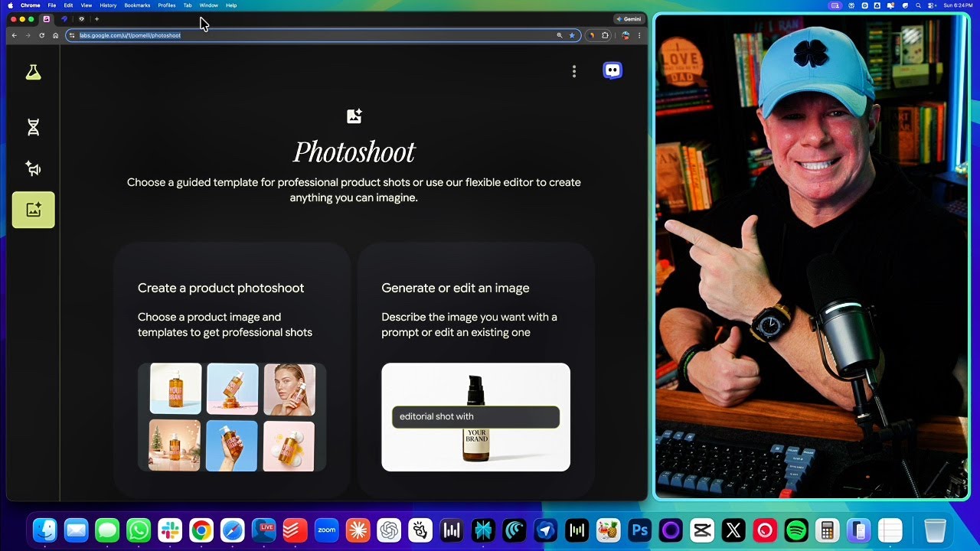This screenshot has width=980, height=551.
Task: Open CapCut from the dock
Action: (x=702, y=530)
